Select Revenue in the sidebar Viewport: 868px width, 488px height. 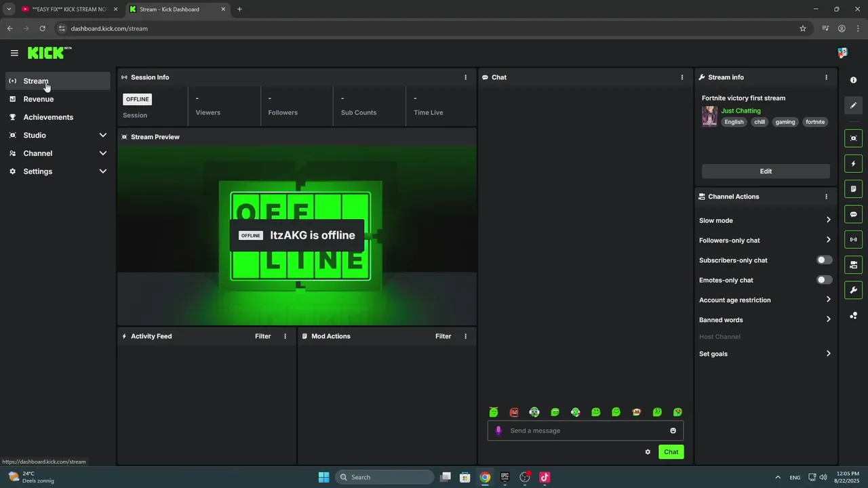pyautogui.click(x=58, y=99)
